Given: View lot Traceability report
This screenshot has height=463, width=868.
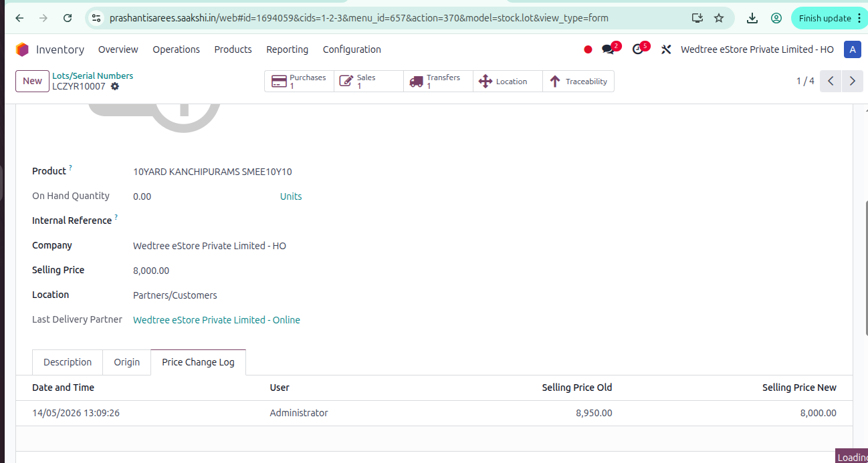Looking at the screenshot, I should [578, 82].
